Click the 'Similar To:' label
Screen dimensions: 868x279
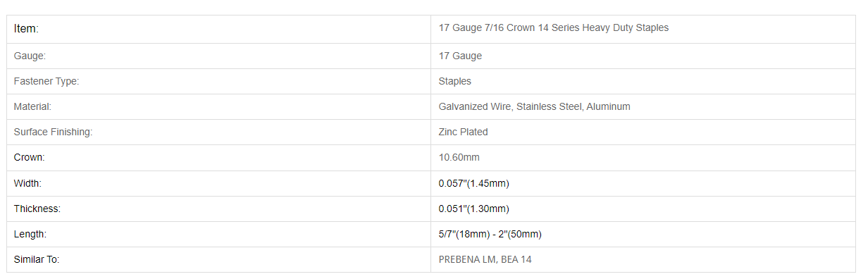click(x=37, y=259)
